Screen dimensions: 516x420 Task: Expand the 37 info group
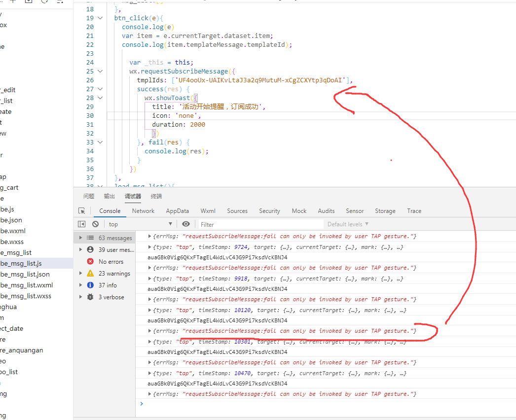coord(80,285)
